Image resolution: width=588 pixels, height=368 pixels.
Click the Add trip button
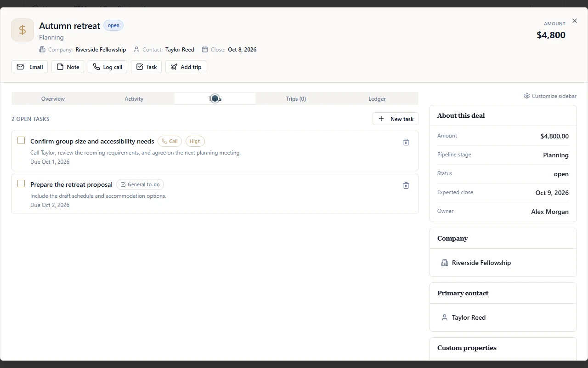[186, 67]
